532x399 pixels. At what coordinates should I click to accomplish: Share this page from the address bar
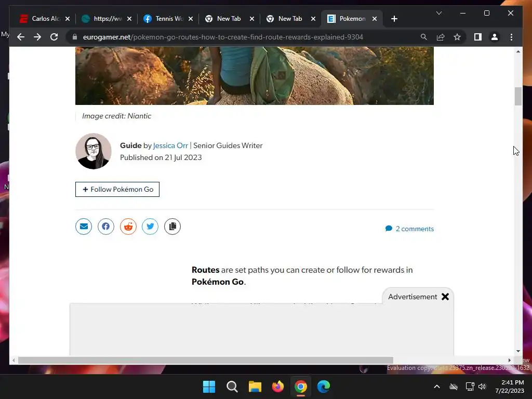pos(441,37)
